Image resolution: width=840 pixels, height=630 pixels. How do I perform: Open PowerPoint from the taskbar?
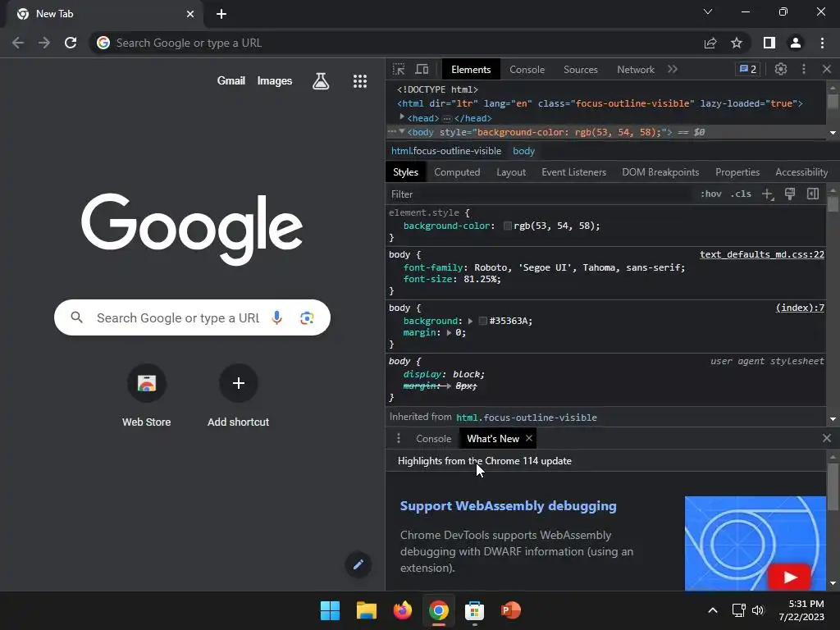pyautogui.click(x=510, y=610)
